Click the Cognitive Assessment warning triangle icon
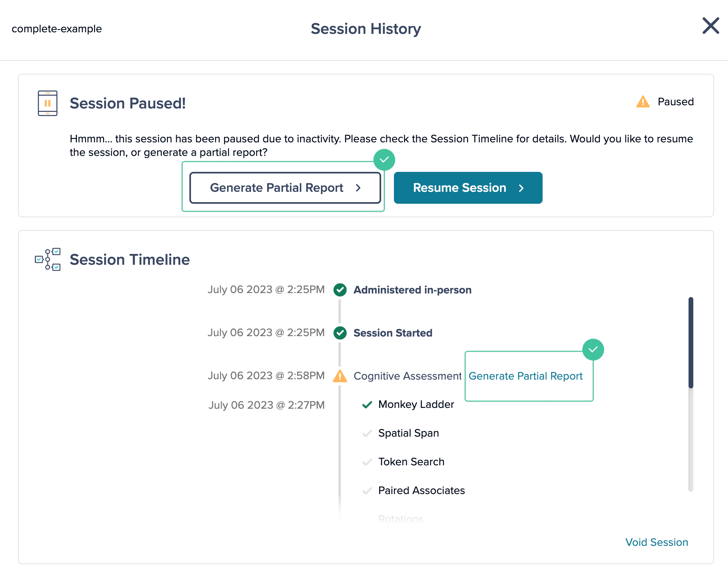Image resolution: width=728 pixels, height=571 pixels. coord(340,376)
